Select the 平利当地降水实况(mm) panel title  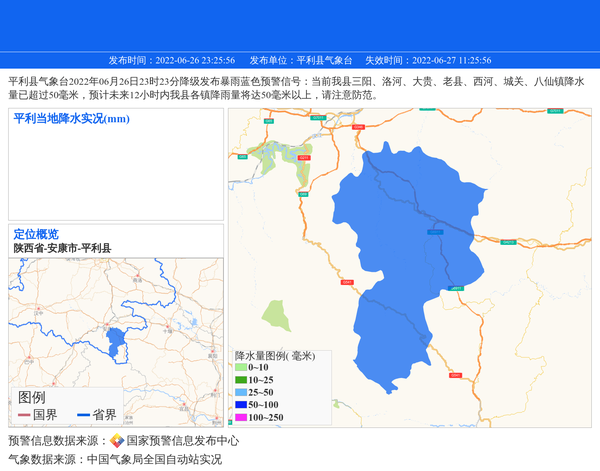[72, 119]
